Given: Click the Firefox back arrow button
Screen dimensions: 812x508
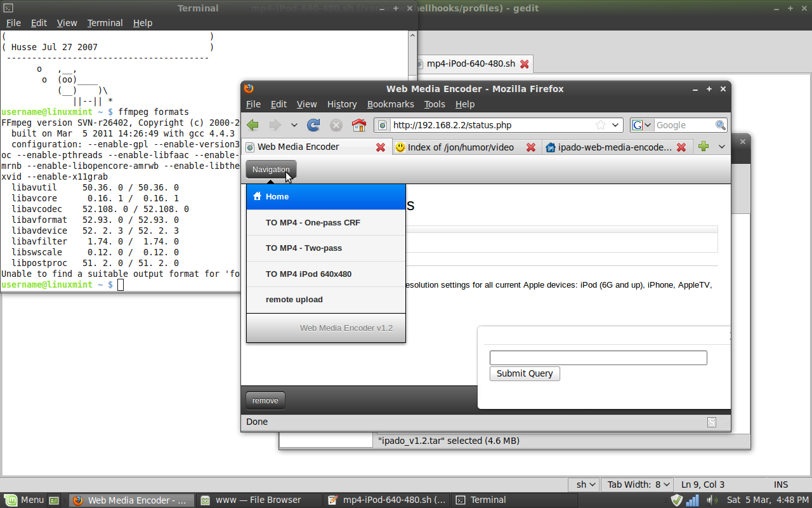Looking at the screenshot, I should click(x=253, y=125).
